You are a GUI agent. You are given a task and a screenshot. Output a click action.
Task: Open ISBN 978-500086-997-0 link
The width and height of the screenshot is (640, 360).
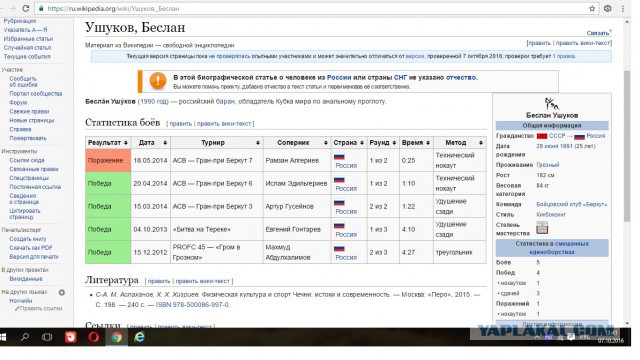192,304
